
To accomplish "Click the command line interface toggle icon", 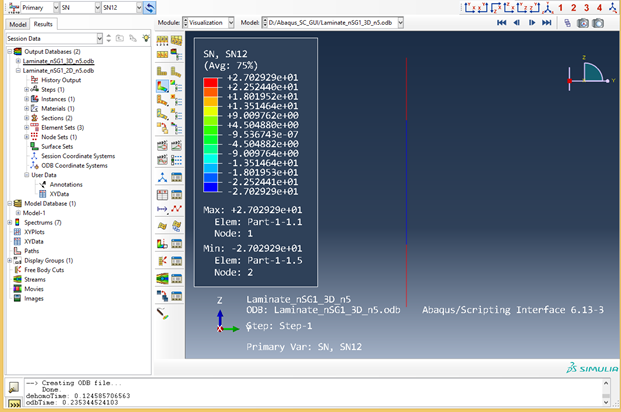I will coord(14,404).
